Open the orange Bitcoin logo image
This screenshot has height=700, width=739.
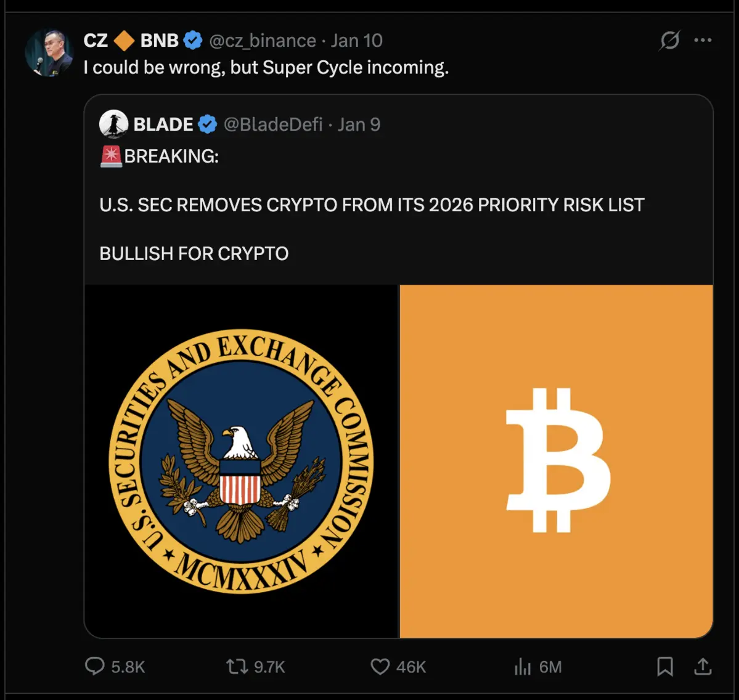[557, 461]
